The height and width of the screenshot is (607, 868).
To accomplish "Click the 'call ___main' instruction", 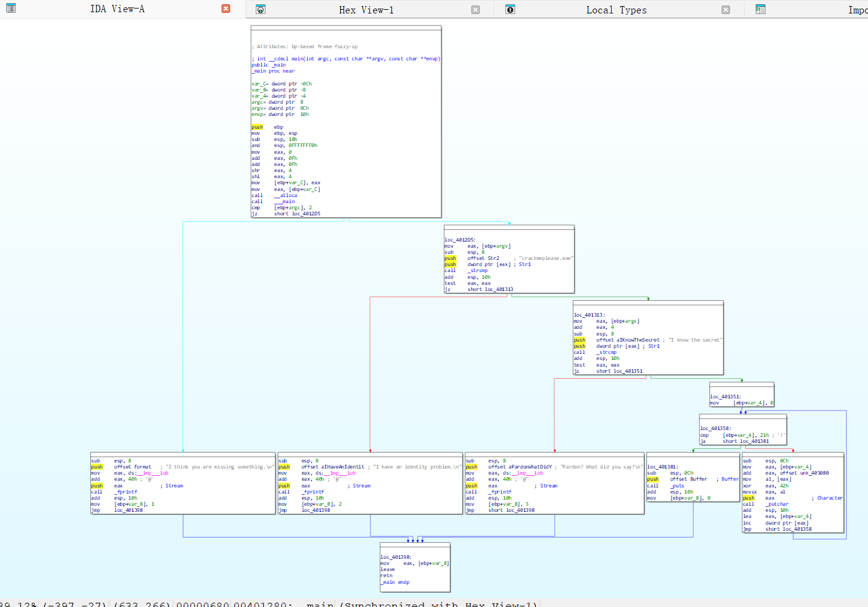I will coord(273,201).
